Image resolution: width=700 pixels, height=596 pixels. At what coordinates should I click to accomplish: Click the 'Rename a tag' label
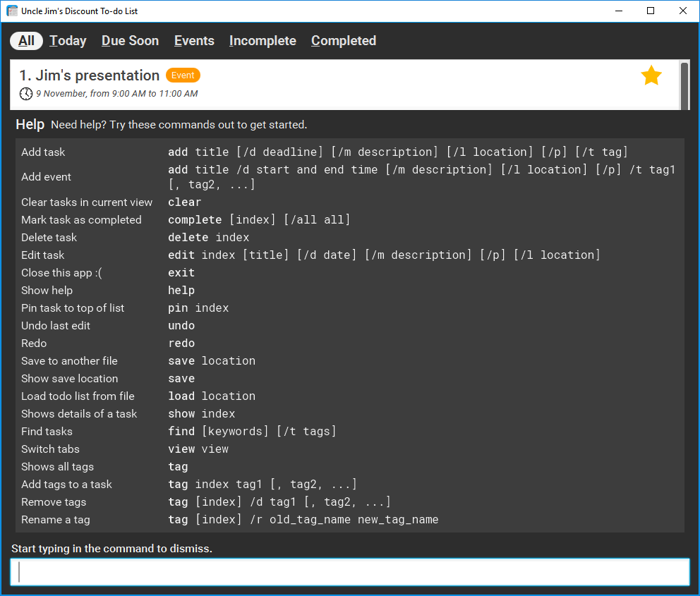(56, 520)
